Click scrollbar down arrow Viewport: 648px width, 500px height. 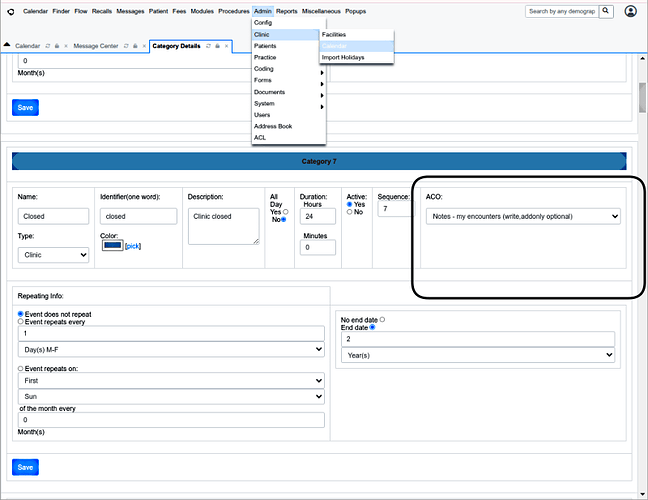pos(643,494)
